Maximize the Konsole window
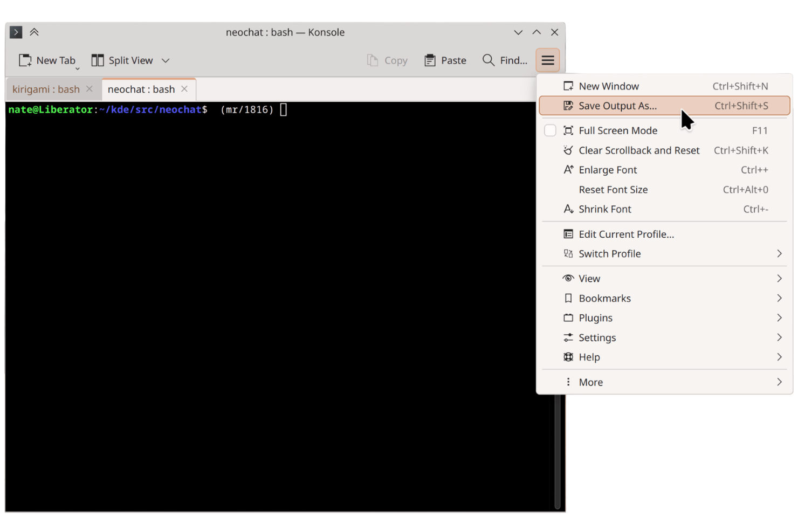Viewport: 798px width, 532px height. (x=536, y=32)
